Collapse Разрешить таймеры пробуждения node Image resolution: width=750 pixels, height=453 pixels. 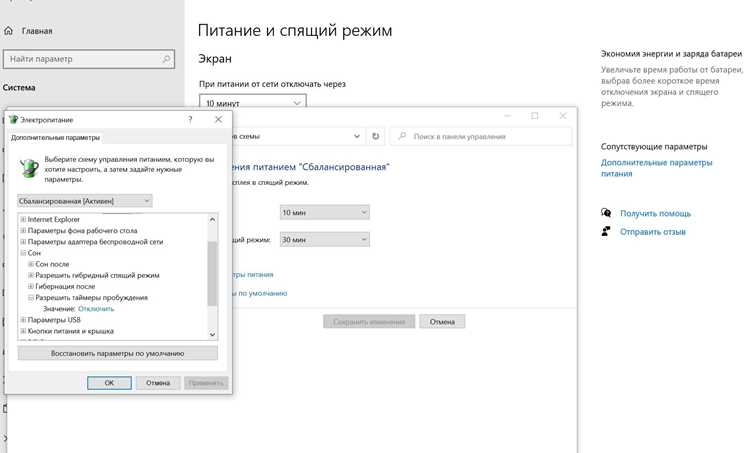pos(31,298)
